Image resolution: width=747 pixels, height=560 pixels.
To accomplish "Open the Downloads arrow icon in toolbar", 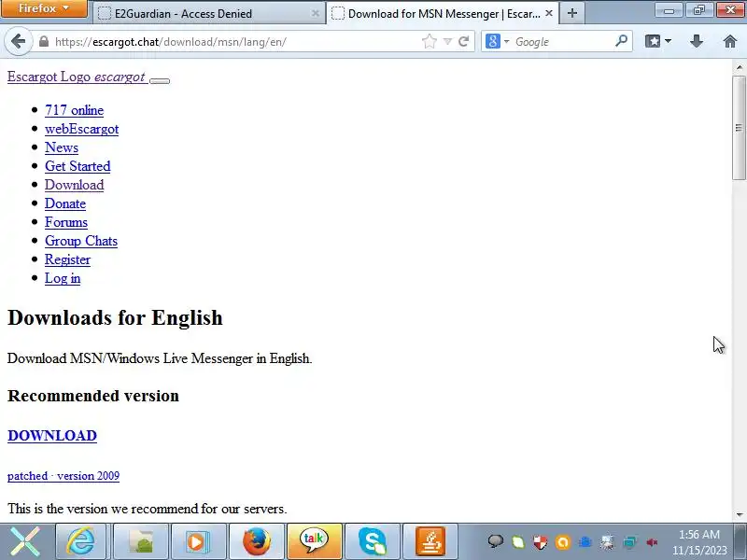I will [697, 41].
